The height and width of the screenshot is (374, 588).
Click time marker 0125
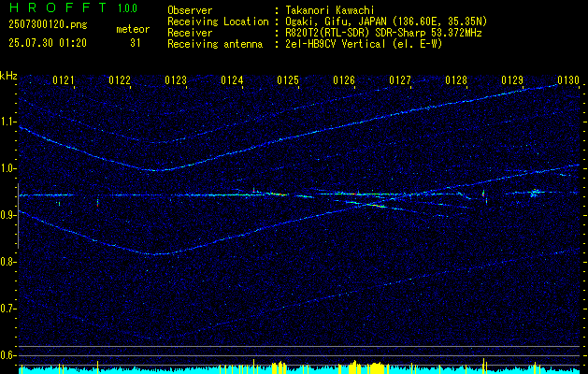coord(288,79)
